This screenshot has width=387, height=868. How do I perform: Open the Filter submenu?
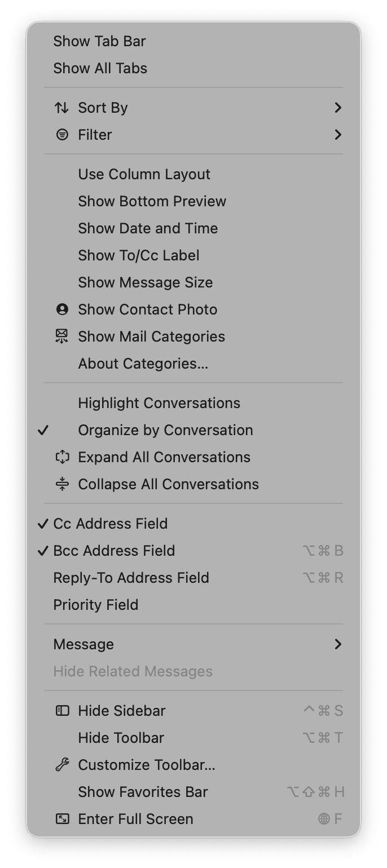click(x=95, y=135)
